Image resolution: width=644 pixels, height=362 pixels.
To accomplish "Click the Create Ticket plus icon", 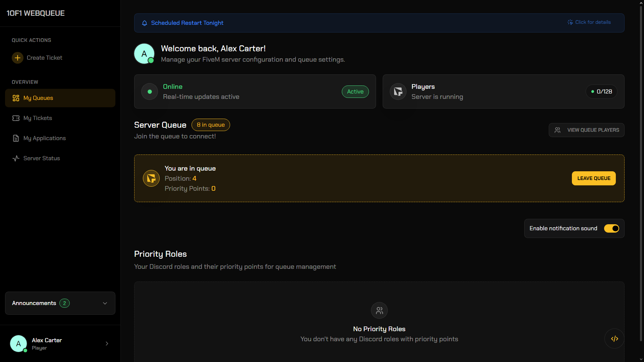I will pyautogui.click(x=17, y=58).
